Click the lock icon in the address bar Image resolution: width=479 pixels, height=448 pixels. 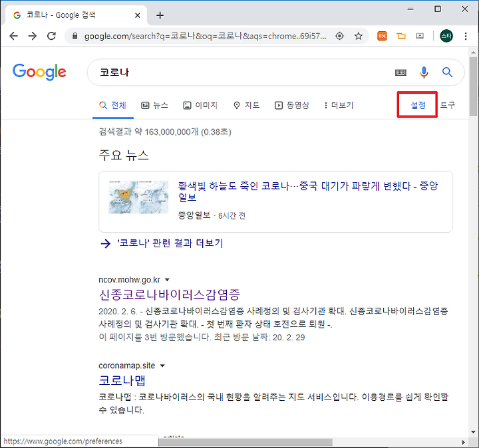75,36
